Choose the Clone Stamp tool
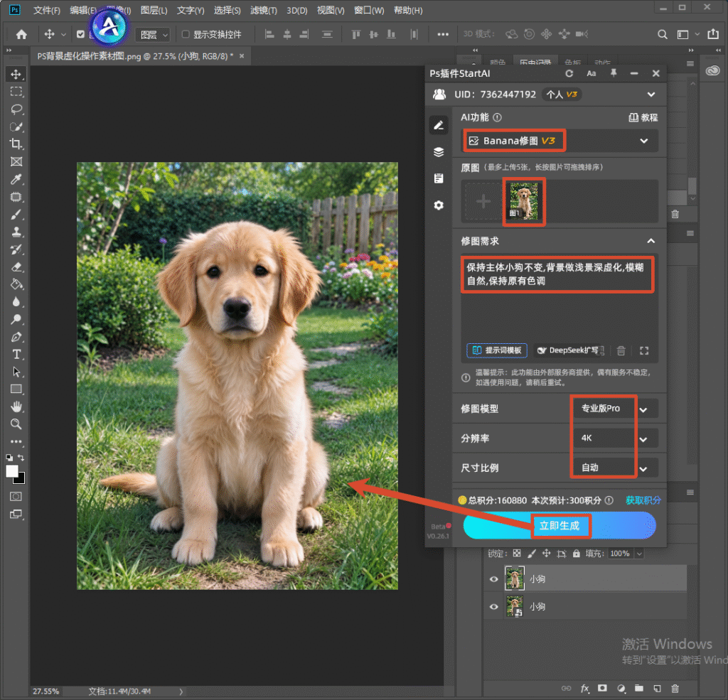This screenshot has width=728, height=700. tap(16, 232)
